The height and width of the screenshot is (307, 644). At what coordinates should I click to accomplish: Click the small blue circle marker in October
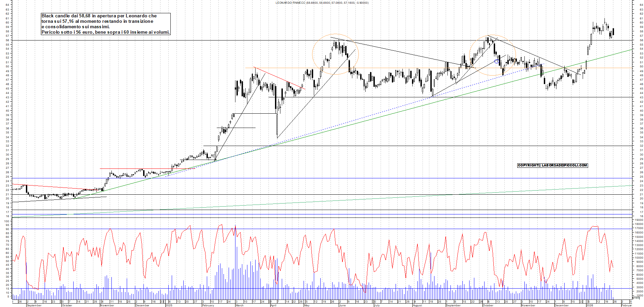[497, 61]
